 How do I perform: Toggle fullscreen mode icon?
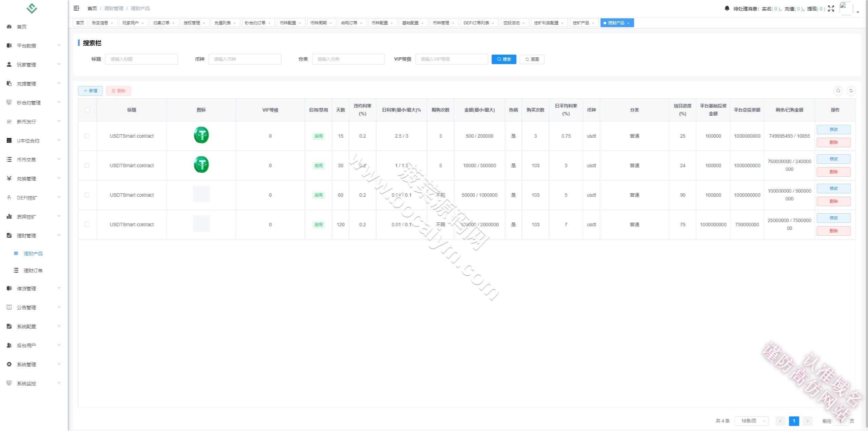[831, 8]
